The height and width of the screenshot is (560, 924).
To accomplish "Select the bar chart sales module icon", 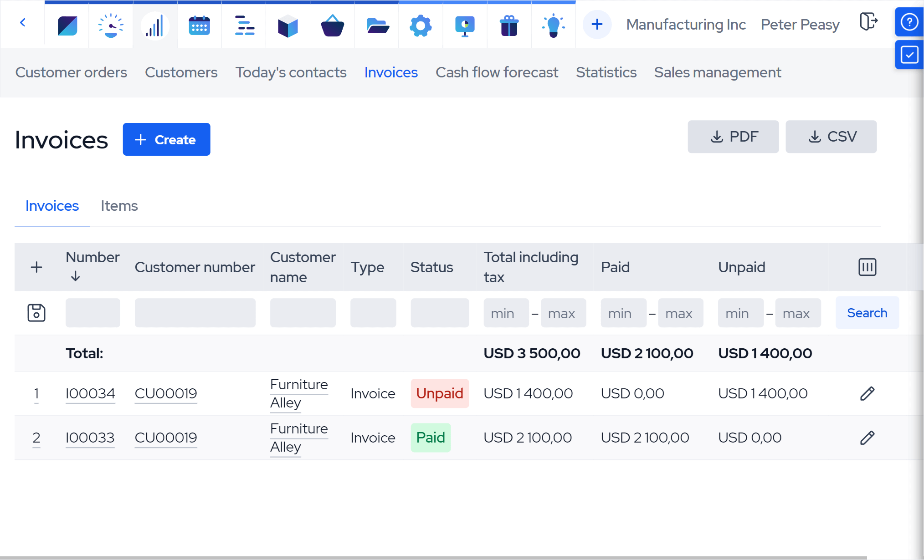I will (154, 25).
